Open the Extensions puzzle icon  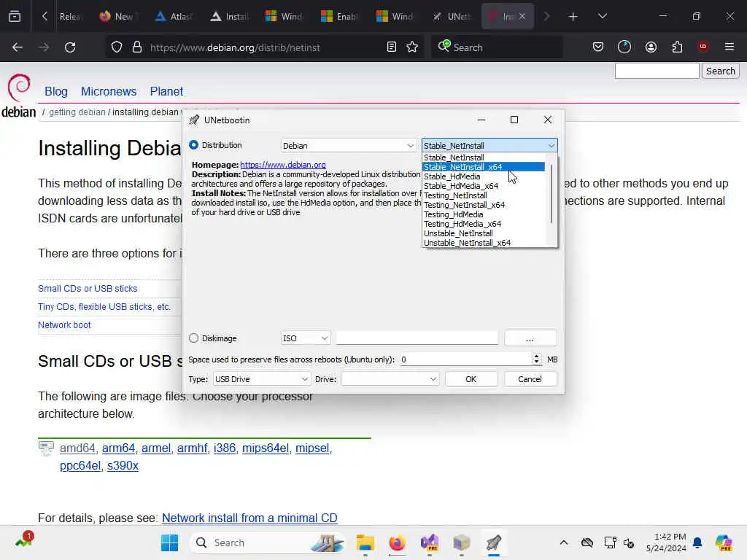coord(677,47)
